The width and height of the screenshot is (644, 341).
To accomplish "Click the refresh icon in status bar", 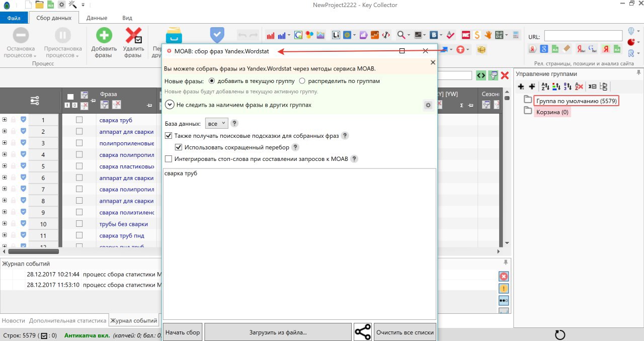I will (x=559, y=335).
